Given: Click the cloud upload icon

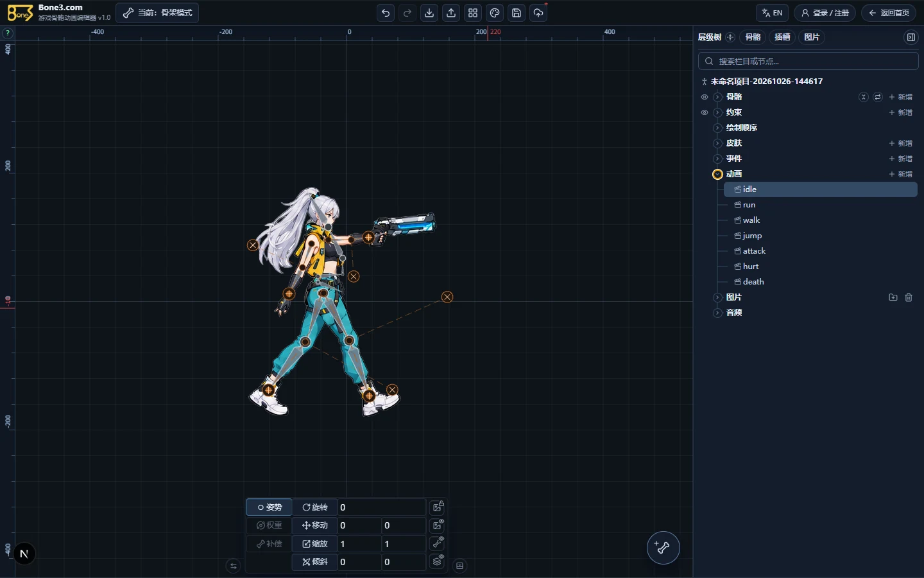Looking at the screenshot, I should pyautogui.click(x=538, y=13).
